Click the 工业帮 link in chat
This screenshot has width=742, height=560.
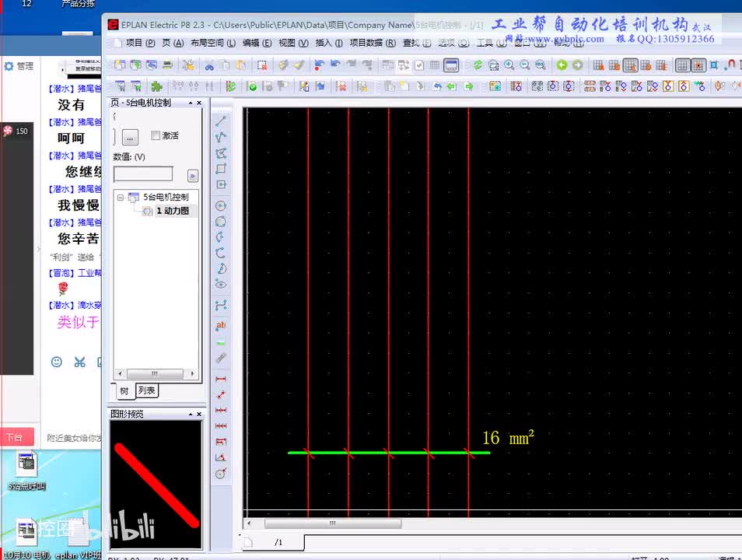[89, 273]
